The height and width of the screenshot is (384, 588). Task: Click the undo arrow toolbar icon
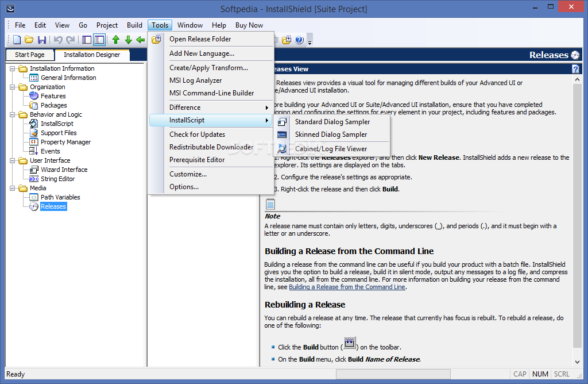pos(58,40)
